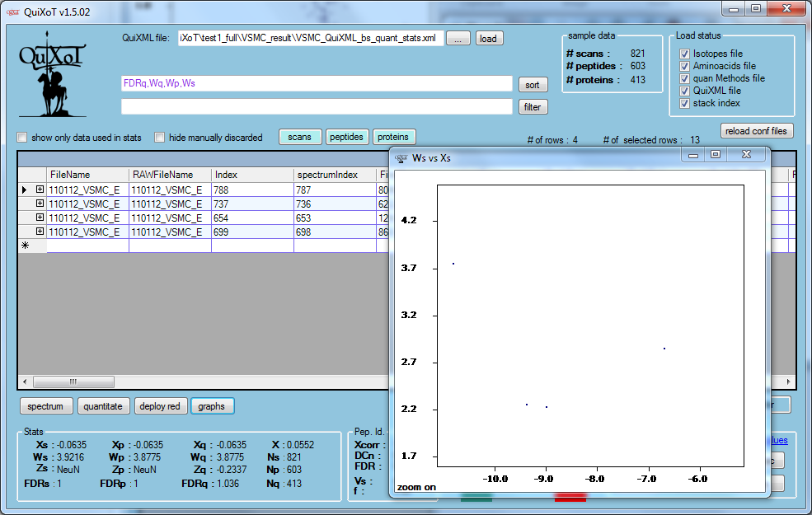Open the file browse (...) button
Image resolution: width=812 pixels, height=515 pixels.
point(460,39)
